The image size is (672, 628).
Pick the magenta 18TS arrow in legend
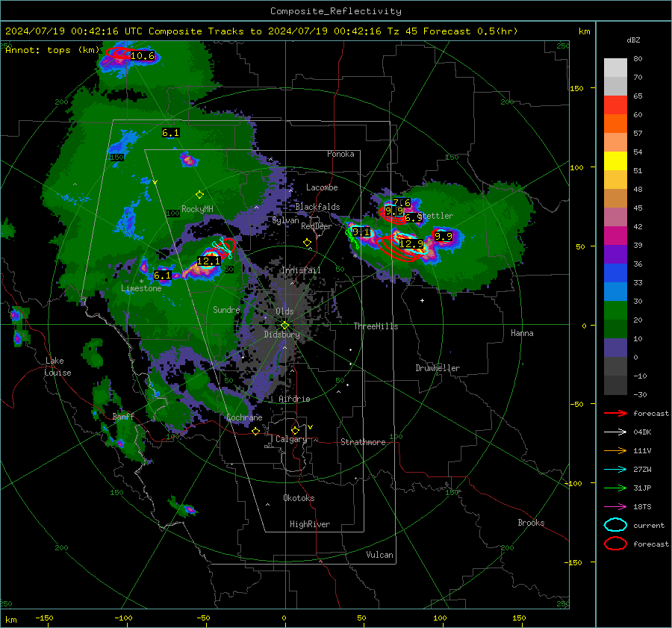pyautogui.click(x=615, y=507)
